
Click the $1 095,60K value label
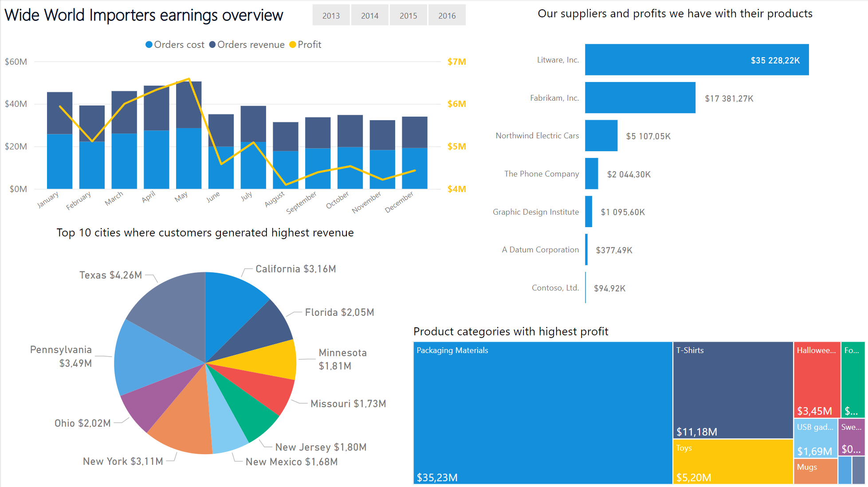tap(623, 212)
